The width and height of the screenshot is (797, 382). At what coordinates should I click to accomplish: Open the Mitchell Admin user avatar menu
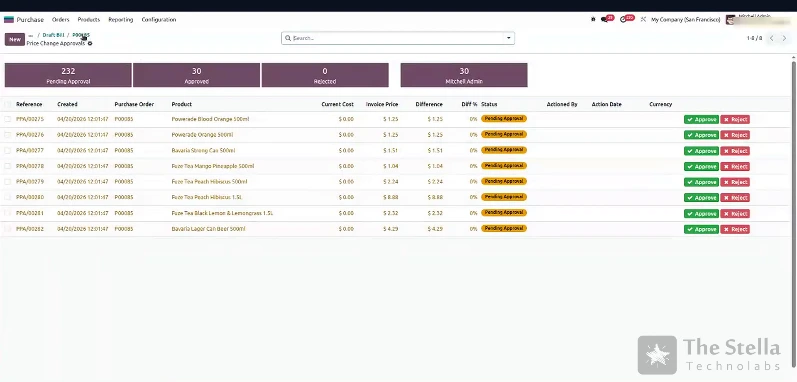click(730, 19)
